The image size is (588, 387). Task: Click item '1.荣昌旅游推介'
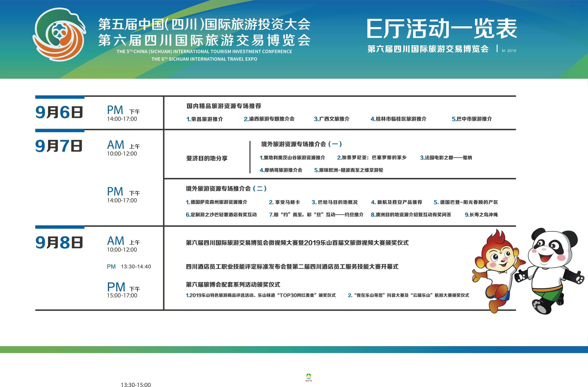205,119
